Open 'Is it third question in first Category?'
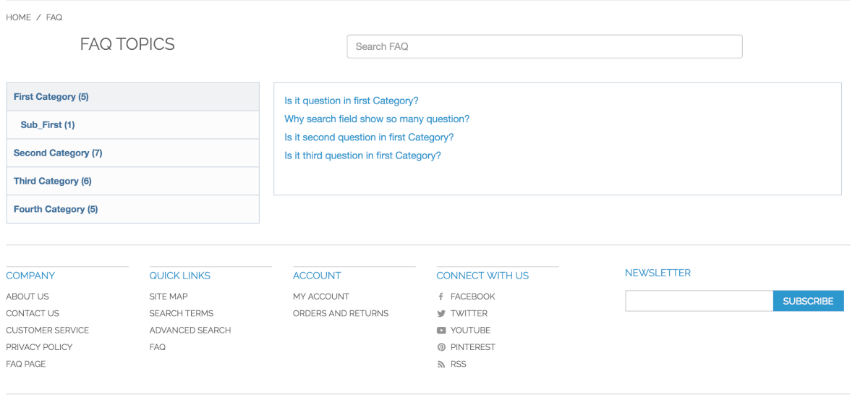Screen dimensions: 868x400 tap(362, 156)
